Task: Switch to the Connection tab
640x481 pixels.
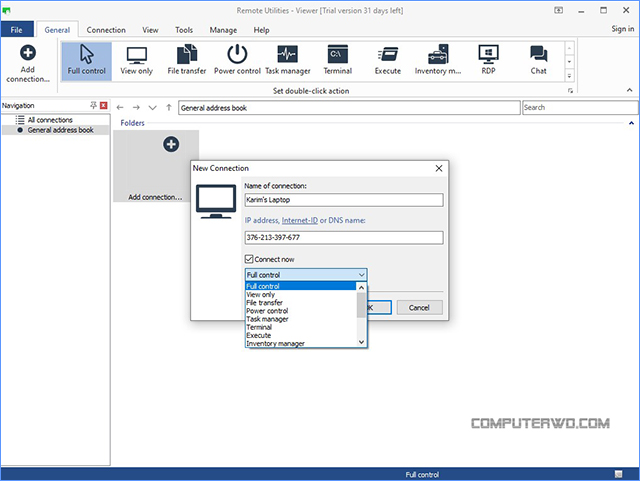Action: [x=106, y=30]
